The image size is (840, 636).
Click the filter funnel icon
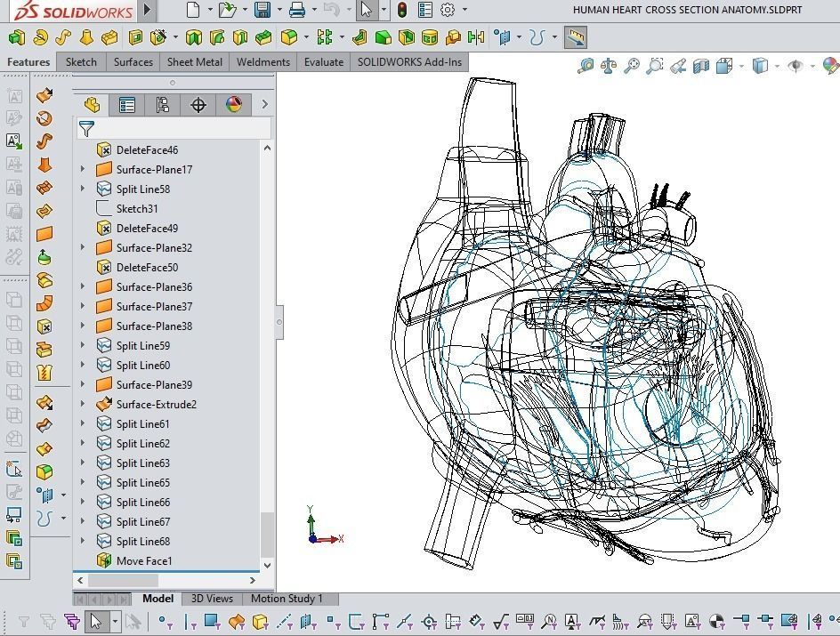(86, 128)
